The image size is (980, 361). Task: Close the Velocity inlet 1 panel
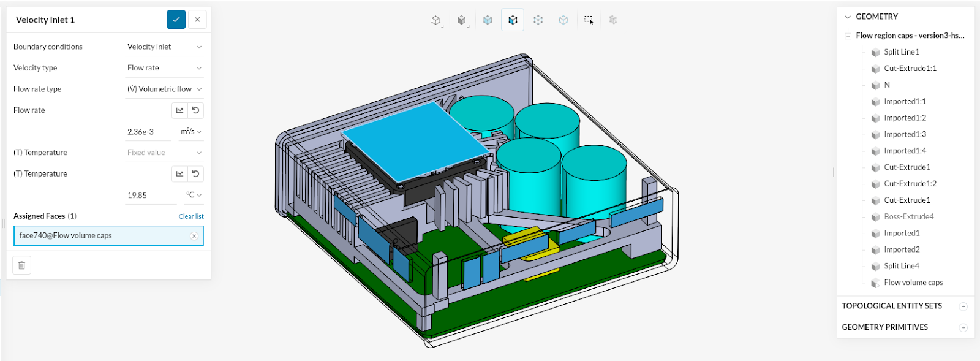point(197,20)
